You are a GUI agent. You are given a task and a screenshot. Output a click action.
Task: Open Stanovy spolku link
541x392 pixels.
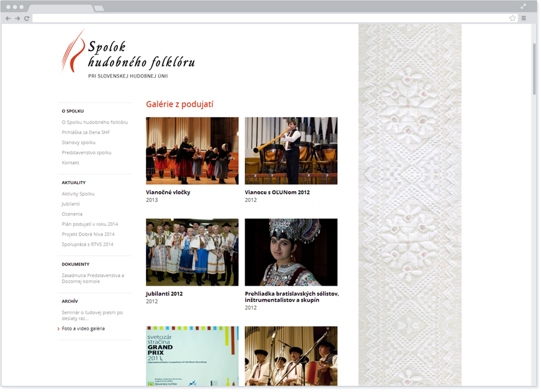click(x=78, y=142)
